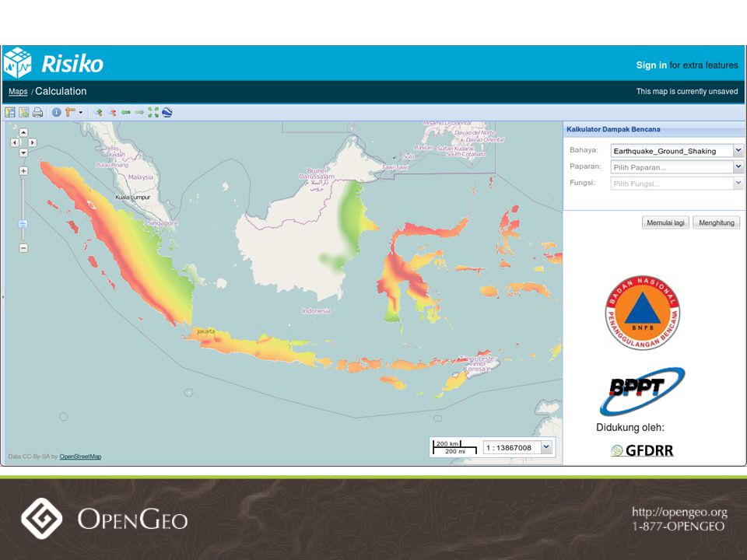Go to previous map extent arrow
Image resolution: width=747 pixels, height=560 pixels.
(x=126, y=113)
